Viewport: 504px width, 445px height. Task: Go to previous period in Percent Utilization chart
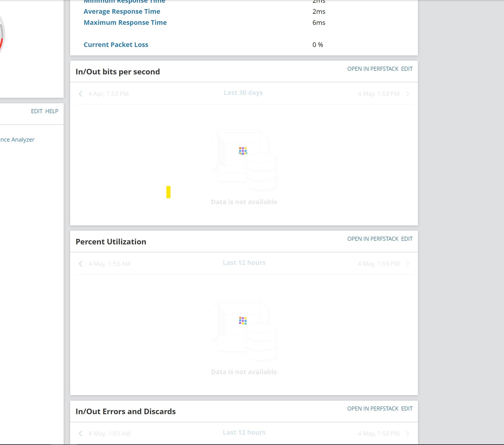click(x=80, y=264)
